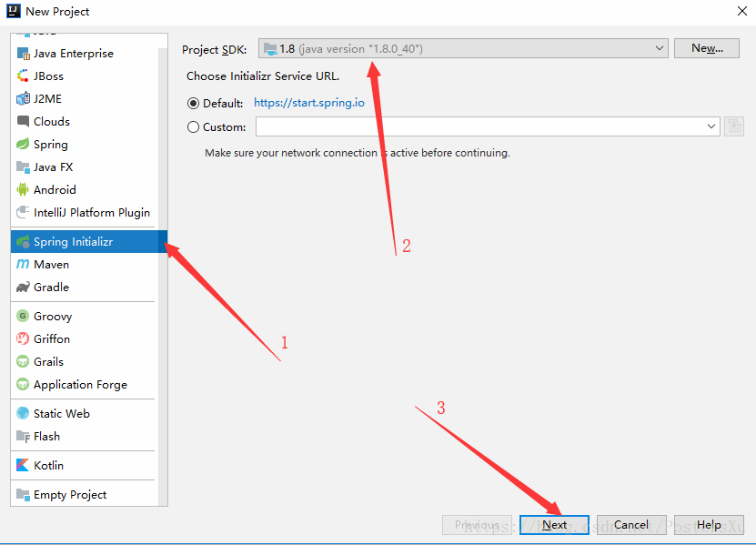Click the J2ME icon

tap(23, 99)
